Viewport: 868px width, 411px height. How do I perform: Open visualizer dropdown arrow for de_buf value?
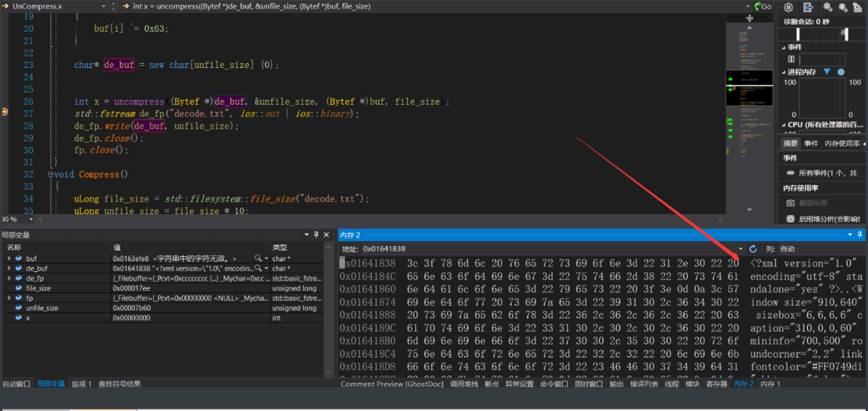click(x=265, y=268)
